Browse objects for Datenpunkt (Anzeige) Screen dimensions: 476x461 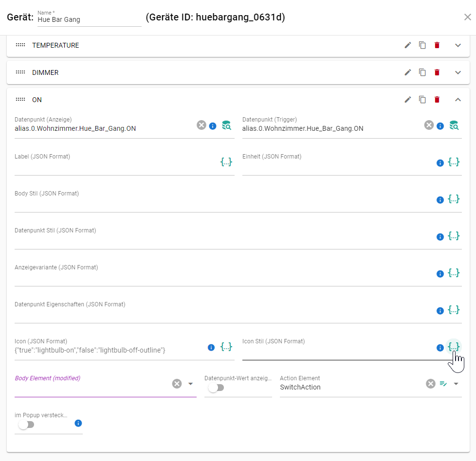(x=226, y=125)
